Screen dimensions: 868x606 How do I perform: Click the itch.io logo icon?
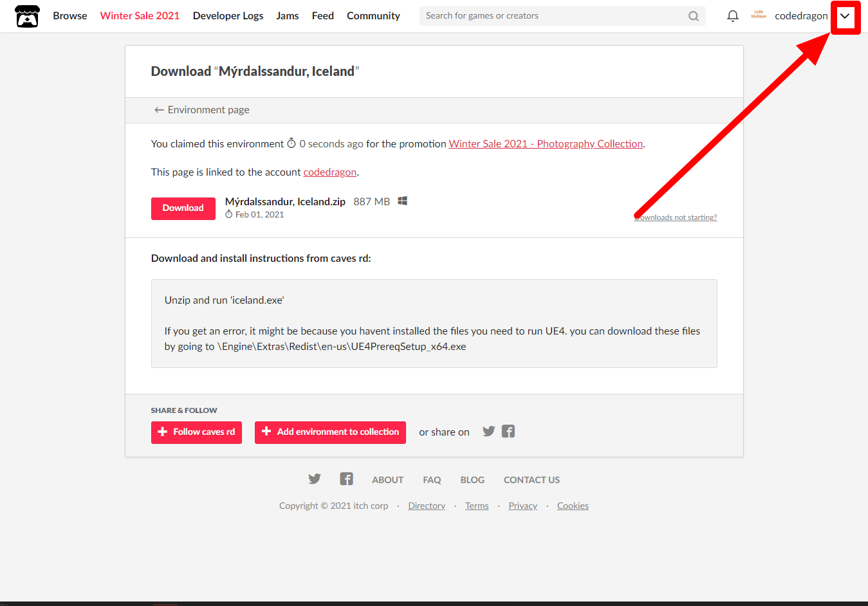[x=27, y=16]
